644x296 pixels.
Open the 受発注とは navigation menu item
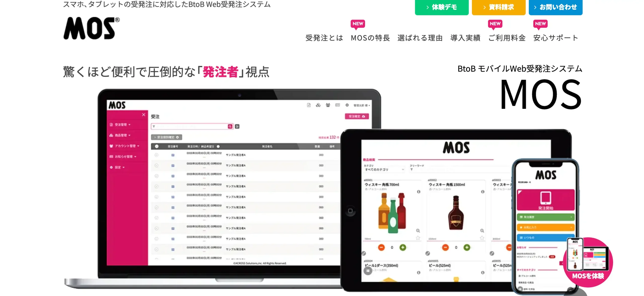click(325, 38)
